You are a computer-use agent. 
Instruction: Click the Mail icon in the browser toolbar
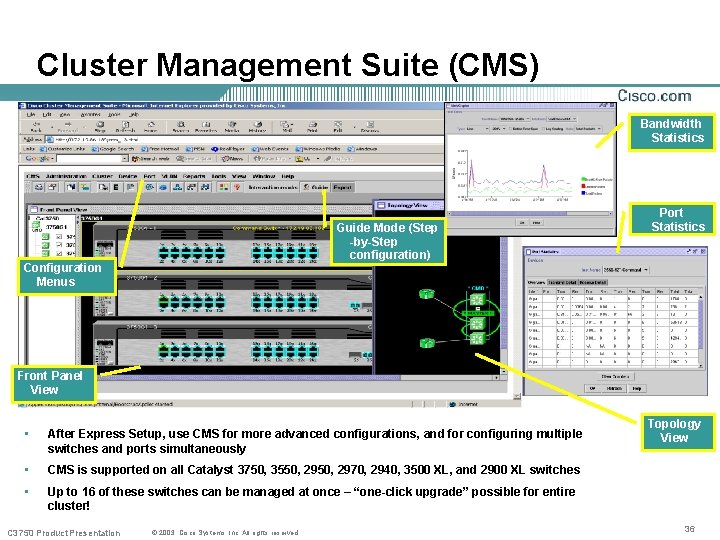(x=286, y=127)
